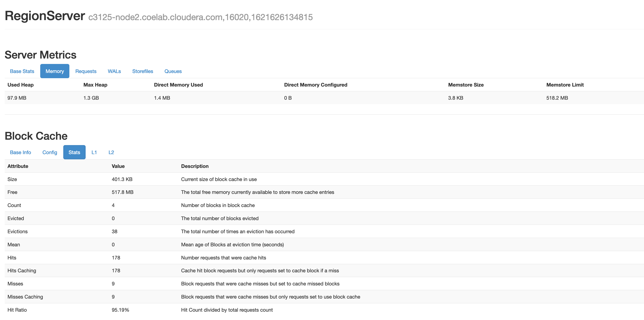Open the Storefiles tab
Image resolution: width=644 pixels, height=320 pixels.
[x=143, y=71]
